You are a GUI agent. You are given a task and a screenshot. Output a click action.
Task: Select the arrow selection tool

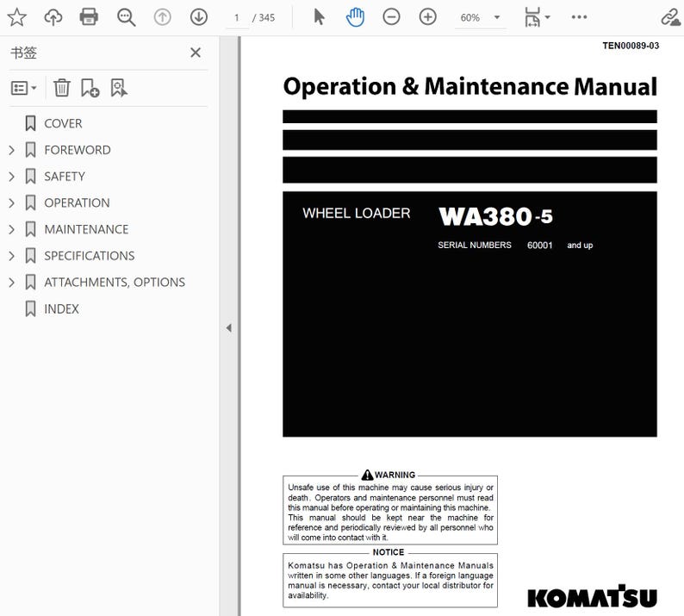320,17
